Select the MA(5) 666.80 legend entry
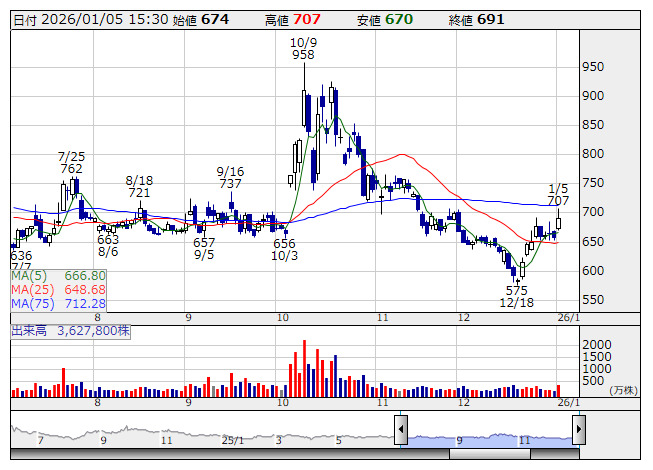This screenshot has width=653, height=470. [58, 275]
